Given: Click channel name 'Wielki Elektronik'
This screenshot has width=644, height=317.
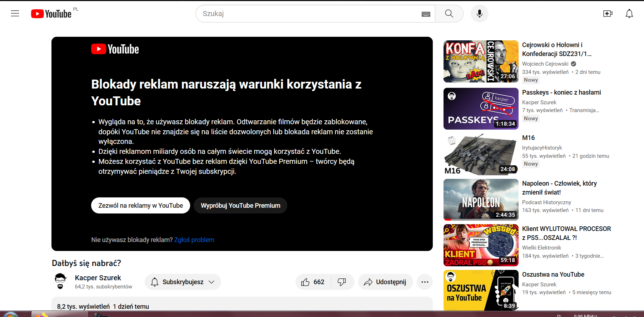Looking at the screenshot, I should [x=541, y=248].
